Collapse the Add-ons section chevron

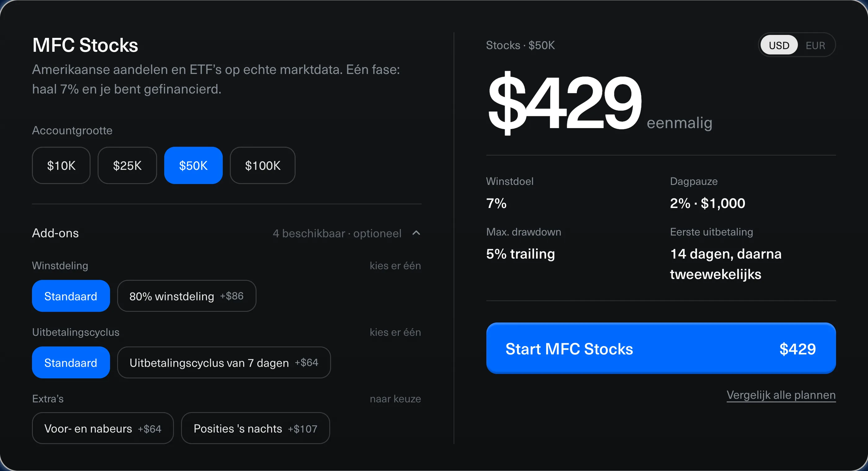[416, 233]
